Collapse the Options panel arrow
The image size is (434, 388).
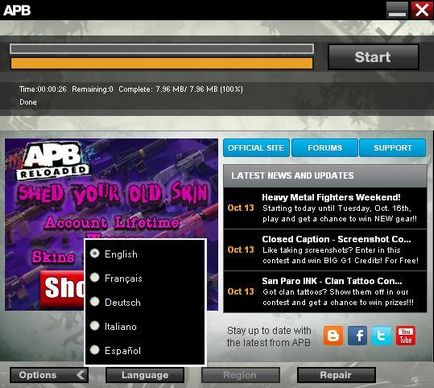80,375
